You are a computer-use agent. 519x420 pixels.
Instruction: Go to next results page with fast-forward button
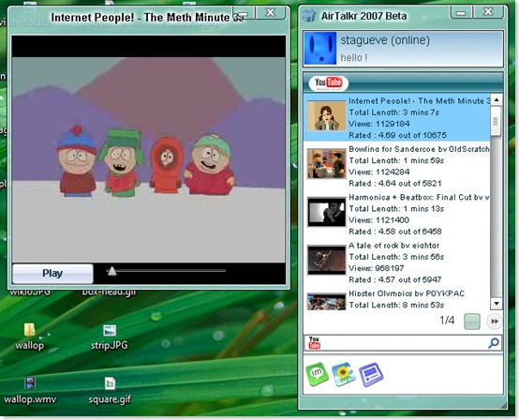click(x=495, y=322)
